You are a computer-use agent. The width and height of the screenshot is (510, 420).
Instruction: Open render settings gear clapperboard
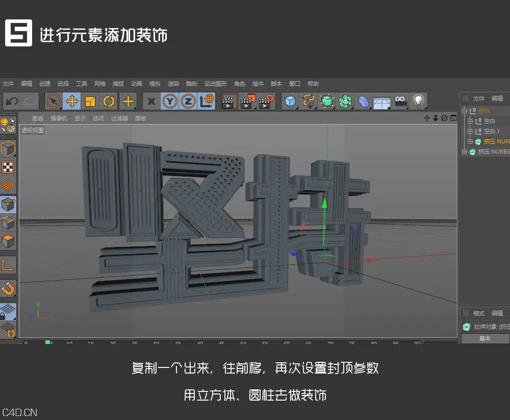(266, 101)
